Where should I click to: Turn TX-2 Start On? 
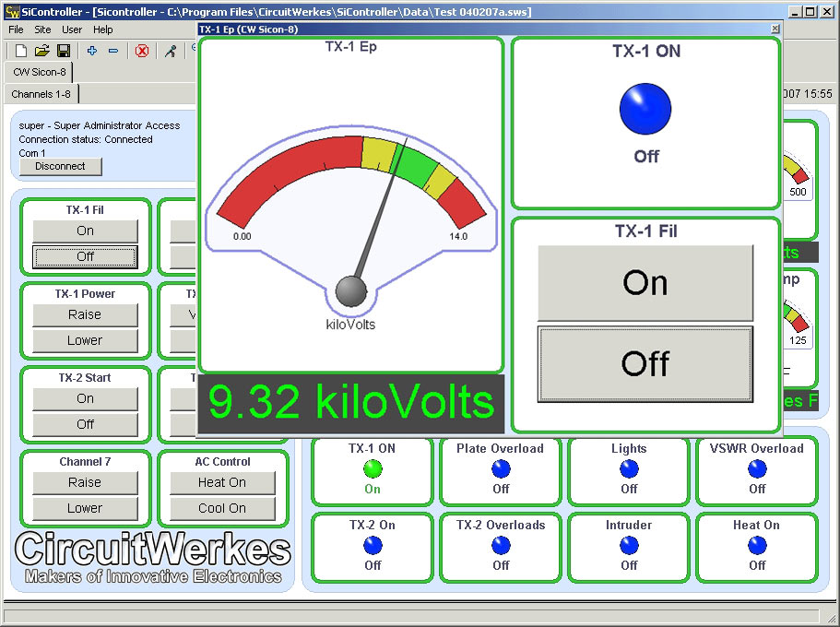tap(85, 398)
